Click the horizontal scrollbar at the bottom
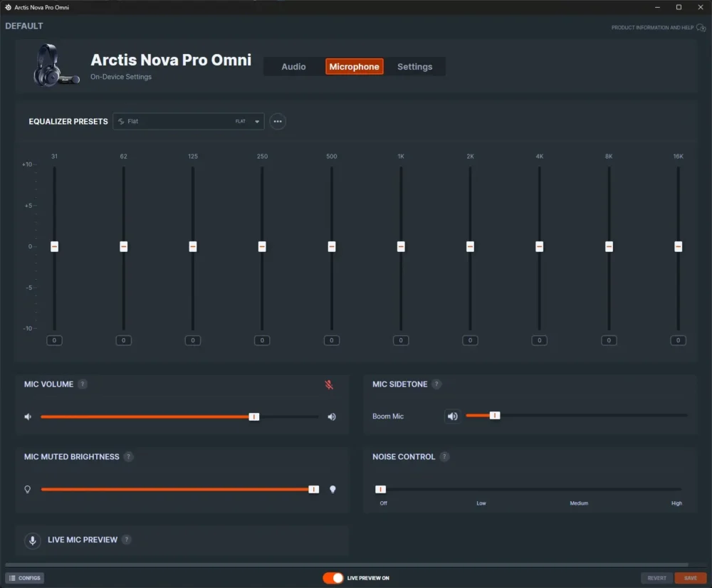The image size is (712, 588). click(347, 565)
